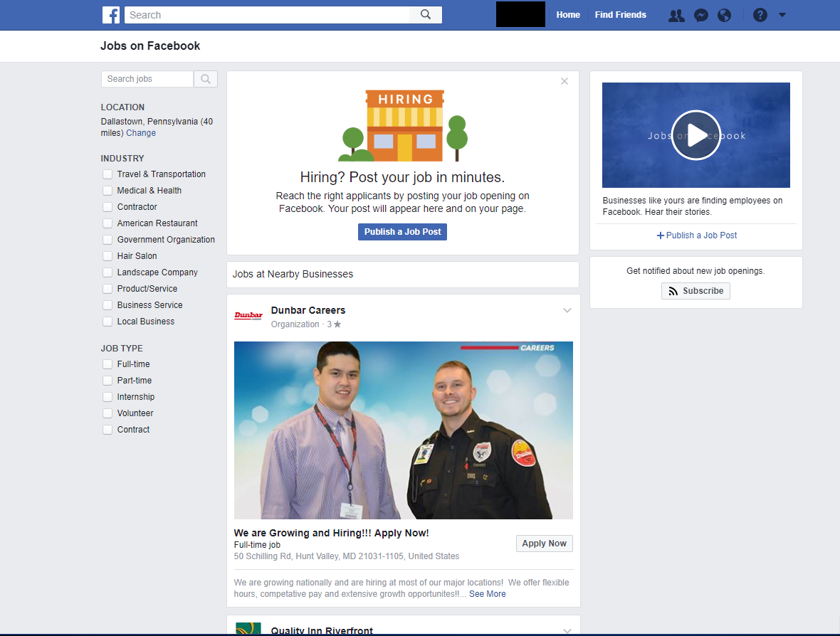Enable Full-time job type filter

[x=107, y=364]
